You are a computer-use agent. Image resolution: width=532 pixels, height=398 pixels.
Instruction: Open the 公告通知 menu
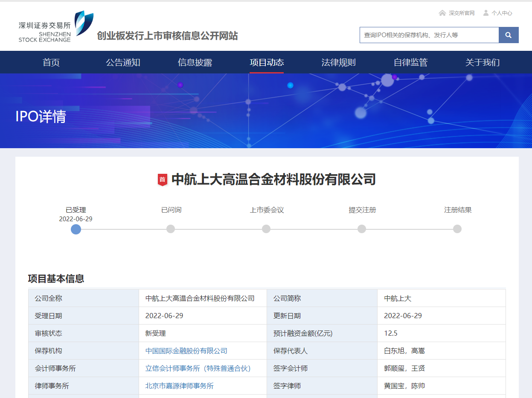tap(123, 62)
